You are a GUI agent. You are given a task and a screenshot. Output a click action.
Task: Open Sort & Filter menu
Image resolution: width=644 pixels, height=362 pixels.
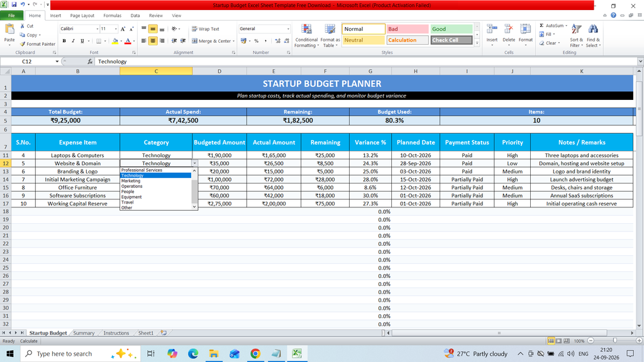pos(576,36)
